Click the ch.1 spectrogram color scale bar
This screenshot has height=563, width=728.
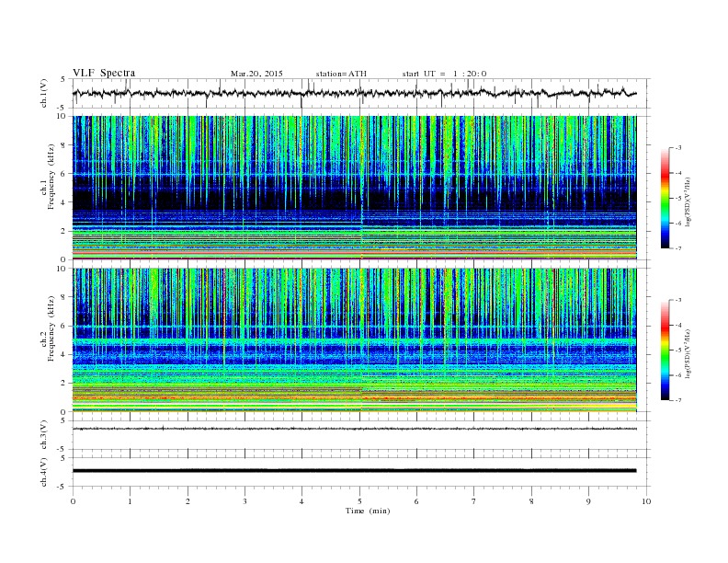coord(665,198)
